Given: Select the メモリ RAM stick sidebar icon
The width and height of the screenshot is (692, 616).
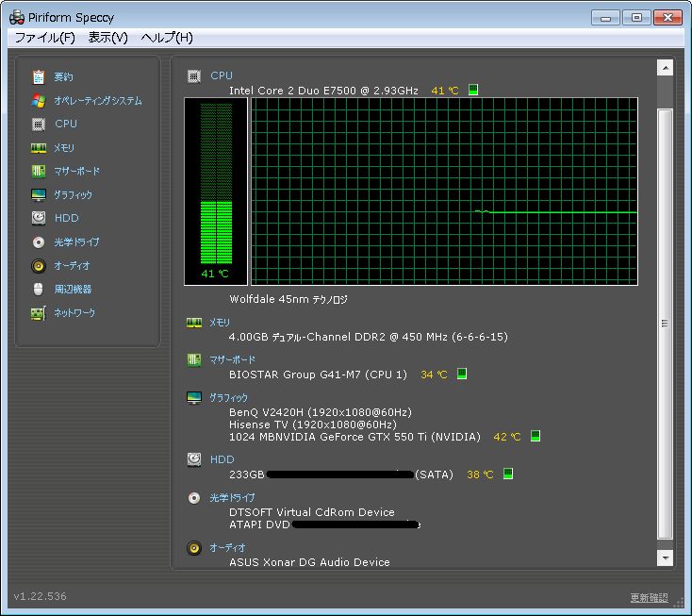Looking at the screenshot, I should click(x=39, y=148).
